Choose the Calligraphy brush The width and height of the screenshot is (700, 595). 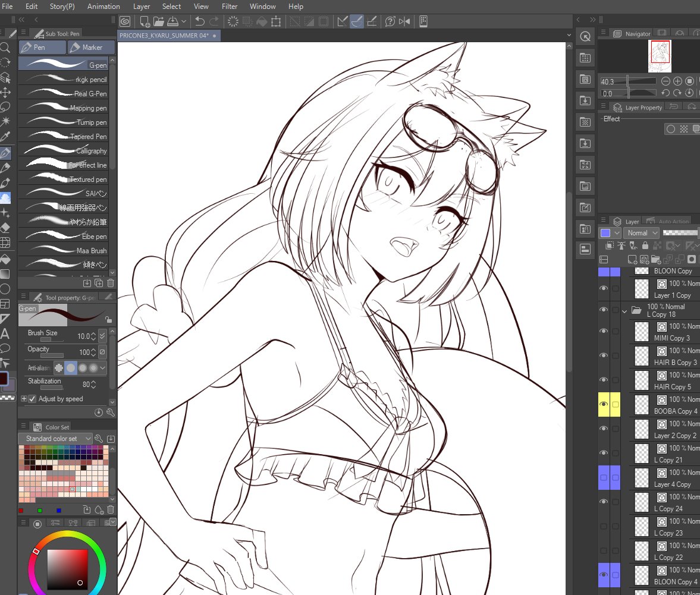pos(64,150)
